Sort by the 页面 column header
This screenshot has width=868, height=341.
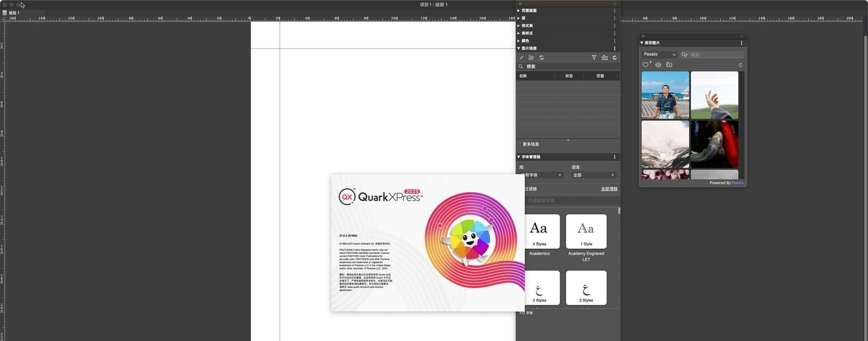point(601,76)
